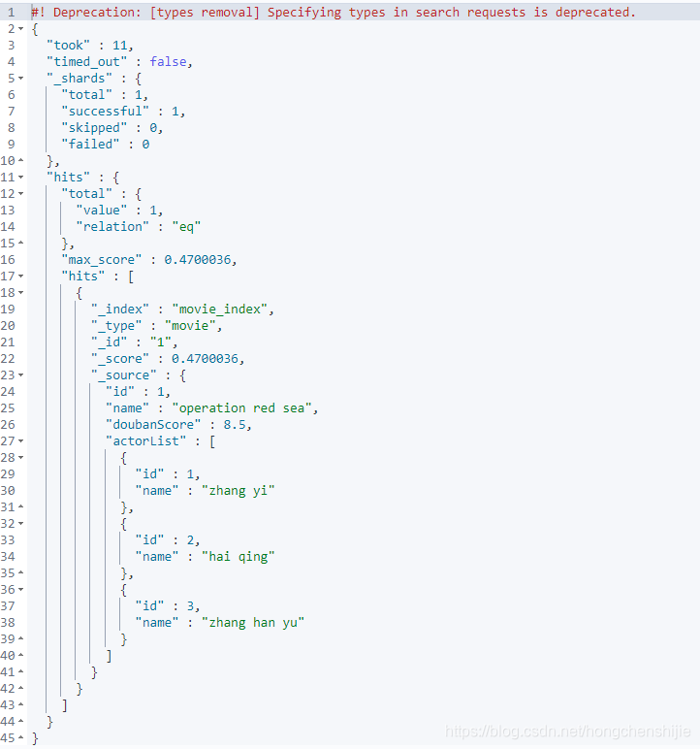The height and width of the screenshot is (749, 700).
Task: Click the closing fold arrow on line 10
Action: point(21,160)
